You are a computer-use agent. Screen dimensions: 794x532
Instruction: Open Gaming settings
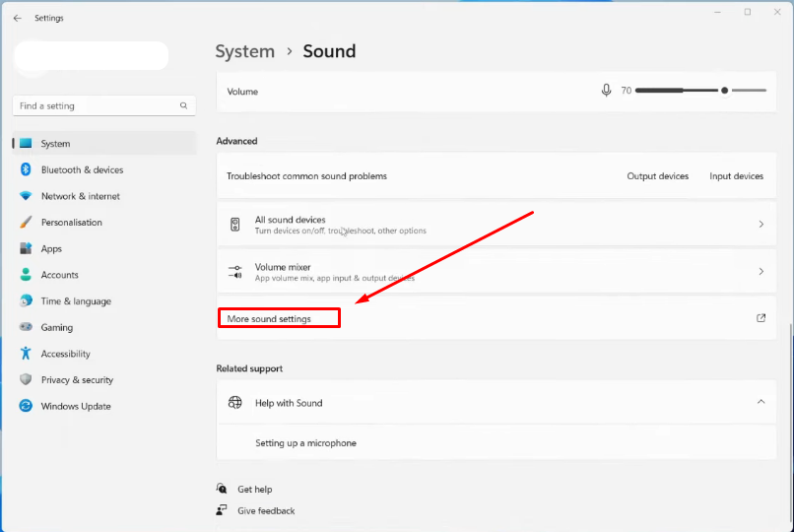104,327
